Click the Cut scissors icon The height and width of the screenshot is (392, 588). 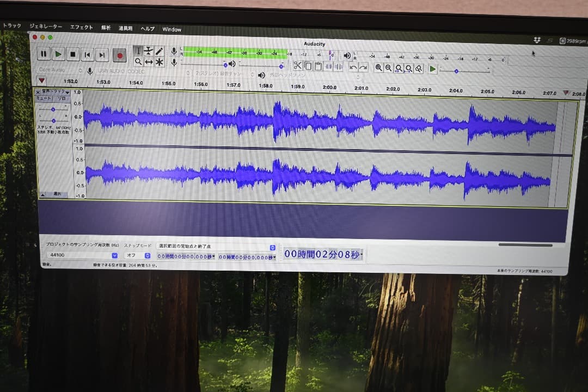(x=297, y=66)
